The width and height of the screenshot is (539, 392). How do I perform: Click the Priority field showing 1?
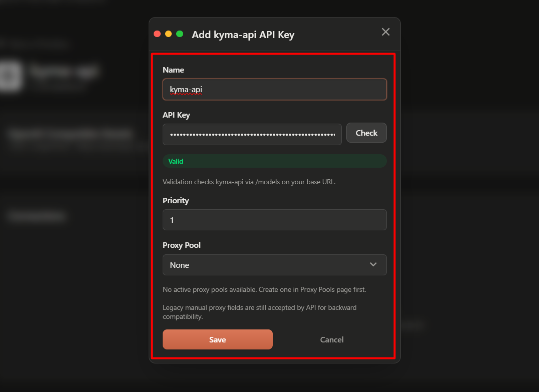[274, 220]
